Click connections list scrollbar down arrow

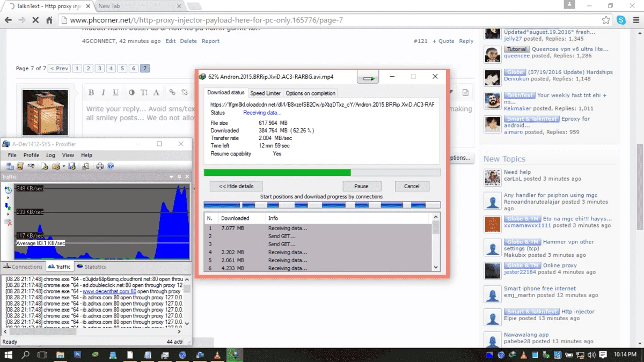(436, 267)
